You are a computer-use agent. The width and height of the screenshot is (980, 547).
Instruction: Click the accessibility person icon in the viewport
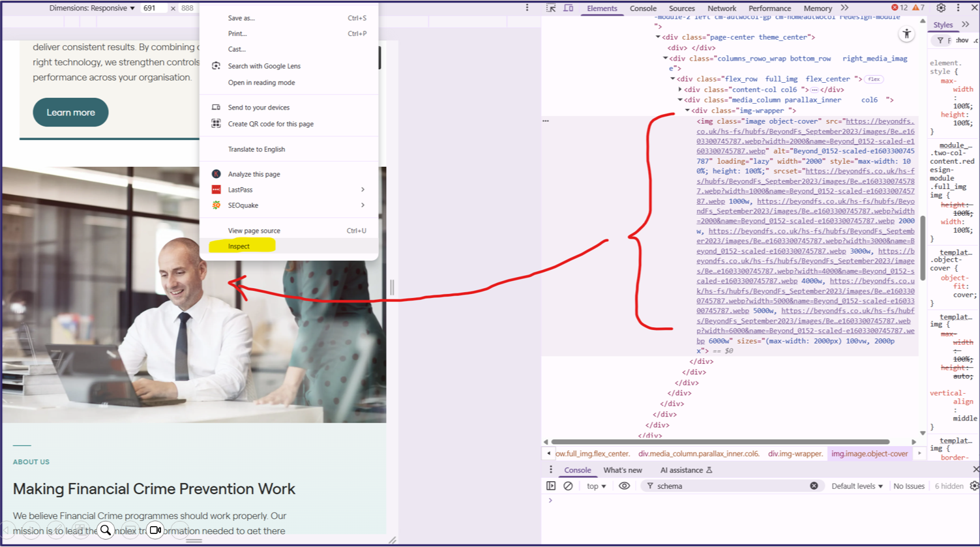click(x=906, y=34)
